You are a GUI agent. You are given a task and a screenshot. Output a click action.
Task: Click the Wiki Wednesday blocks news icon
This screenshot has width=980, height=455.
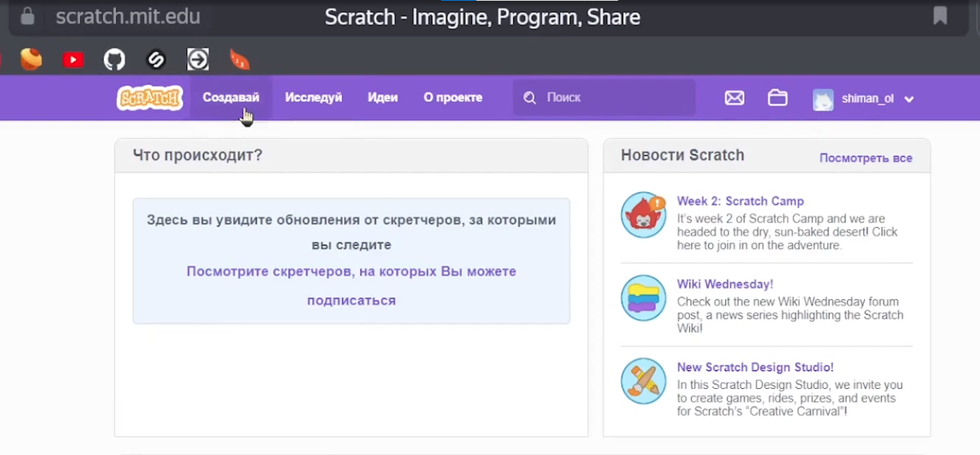pos(644,297)
